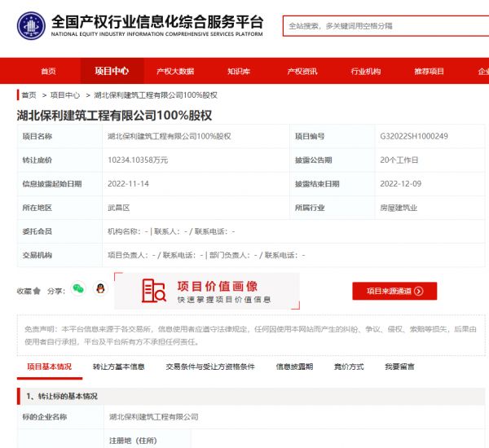Click the 免责声明 disclaimer text
Image resolution: width=489 pixels, height=448 pixels.
coord(250,336)
